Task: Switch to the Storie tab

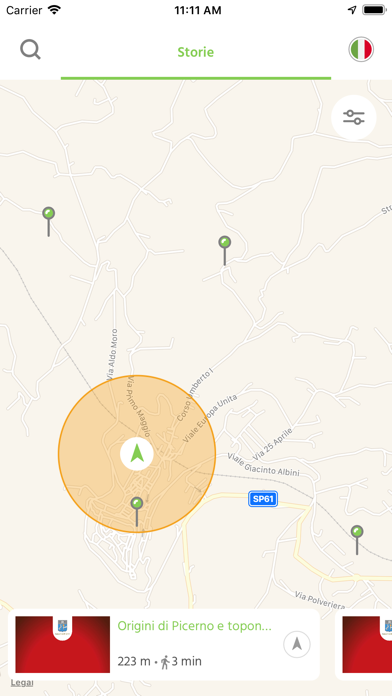Action: 196,52
